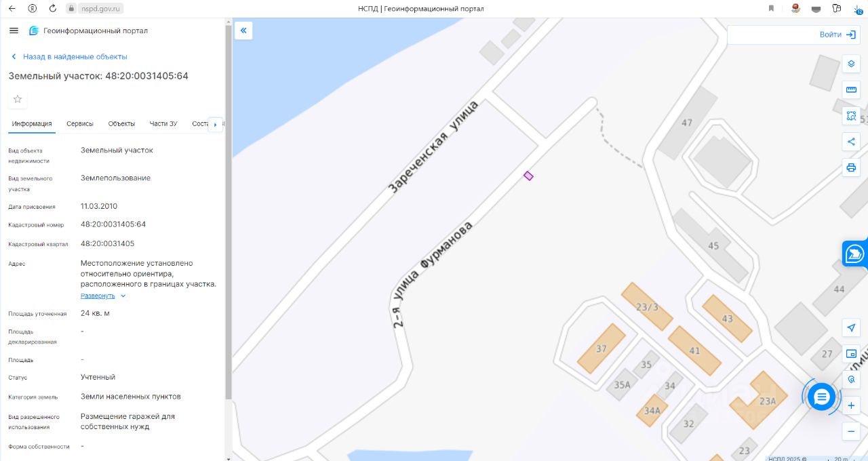Switch to the Объекты tab

point(121,123)
